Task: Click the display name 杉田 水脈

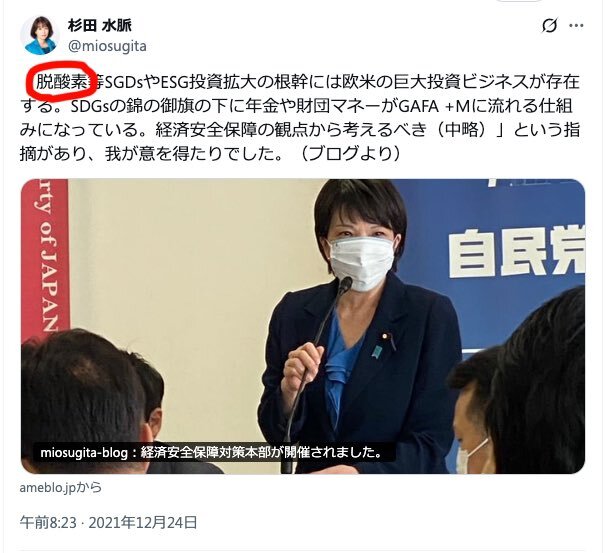Action: pyautogui.click(x=100, y=25)
